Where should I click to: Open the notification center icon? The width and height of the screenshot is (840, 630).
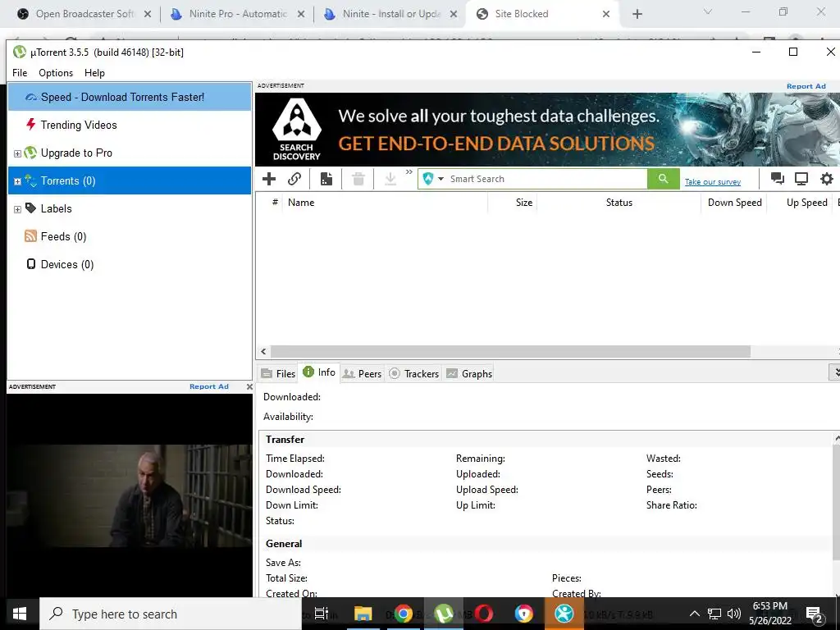815,614
